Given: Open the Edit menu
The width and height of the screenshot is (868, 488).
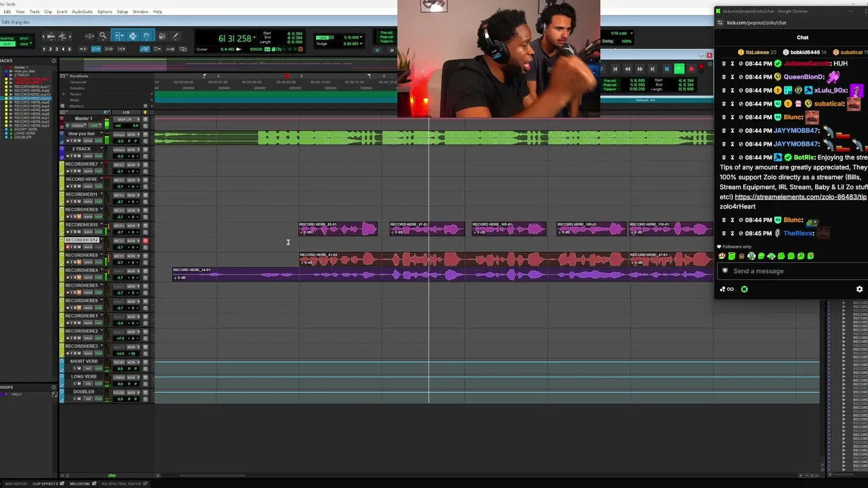Looking at the screenshot, I should tap(7, 12).
